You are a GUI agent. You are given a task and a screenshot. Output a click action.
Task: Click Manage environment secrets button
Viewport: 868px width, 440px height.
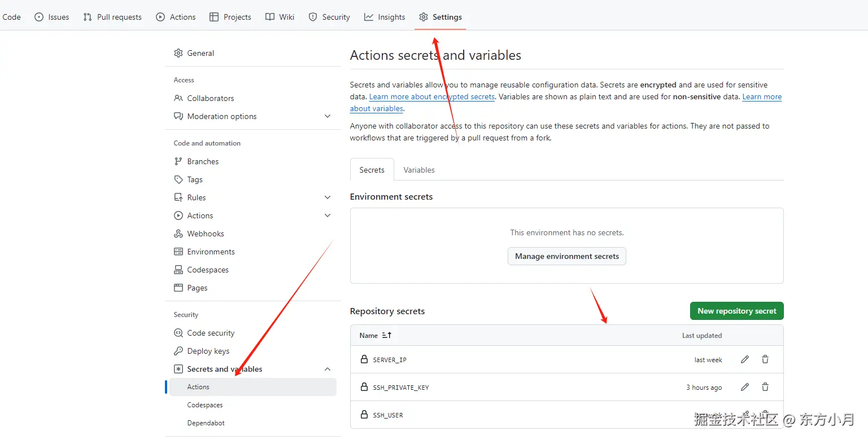[566, 256]
